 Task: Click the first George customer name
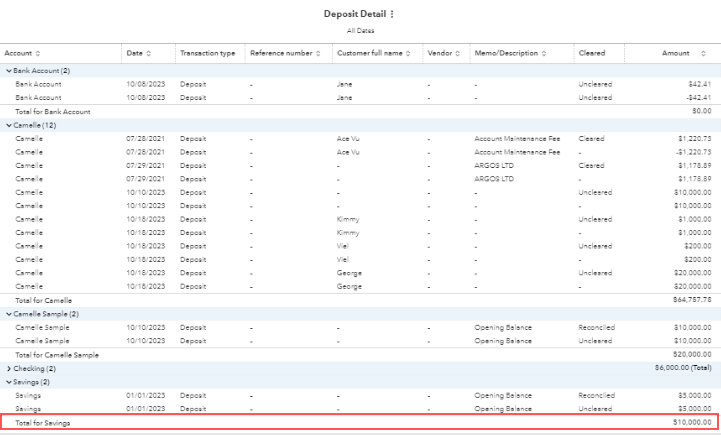click(x=349, y=273)
